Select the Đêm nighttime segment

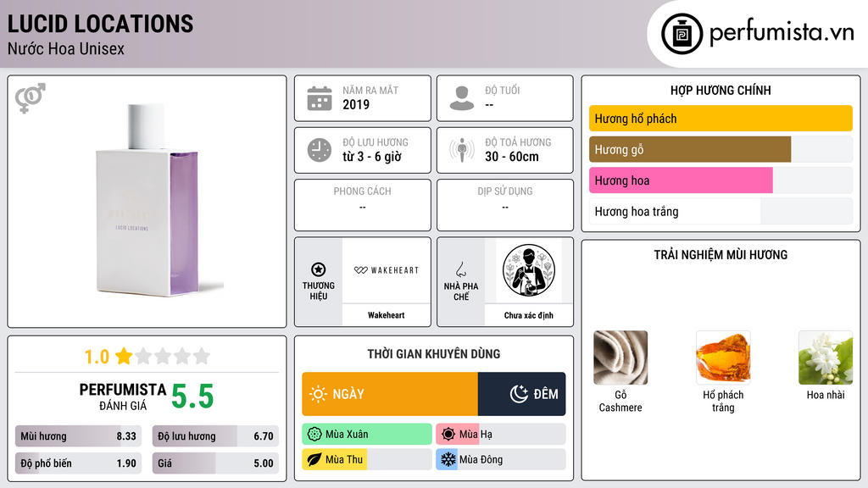[521, 394]
